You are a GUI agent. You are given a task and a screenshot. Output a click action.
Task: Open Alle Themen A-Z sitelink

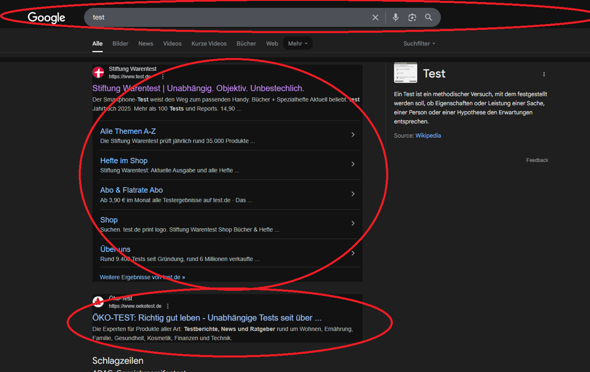[x=128, y=131]
